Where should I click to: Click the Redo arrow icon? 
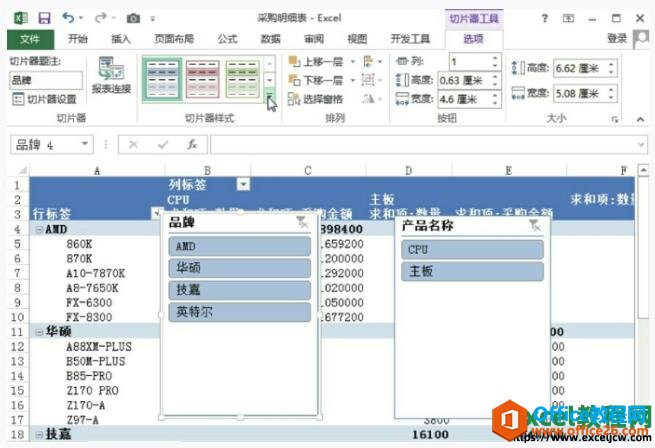point(101,18)
